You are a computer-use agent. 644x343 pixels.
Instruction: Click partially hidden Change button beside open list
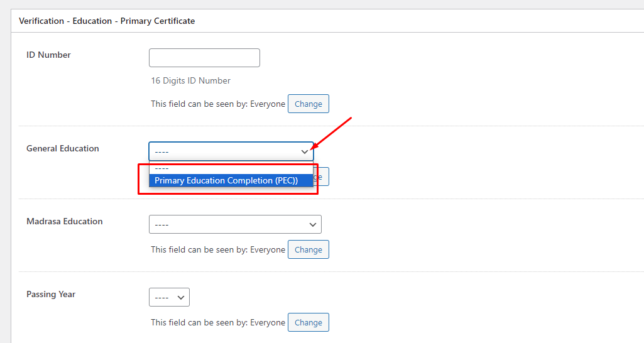click(322, 177)
